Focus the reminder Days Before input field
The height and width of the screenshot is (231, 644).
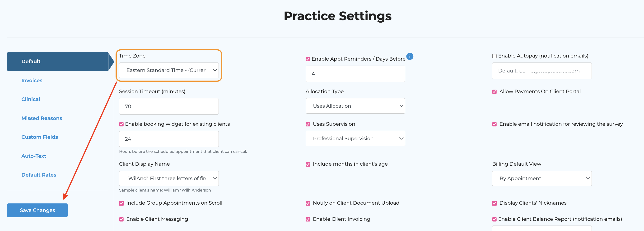[355, 74]
